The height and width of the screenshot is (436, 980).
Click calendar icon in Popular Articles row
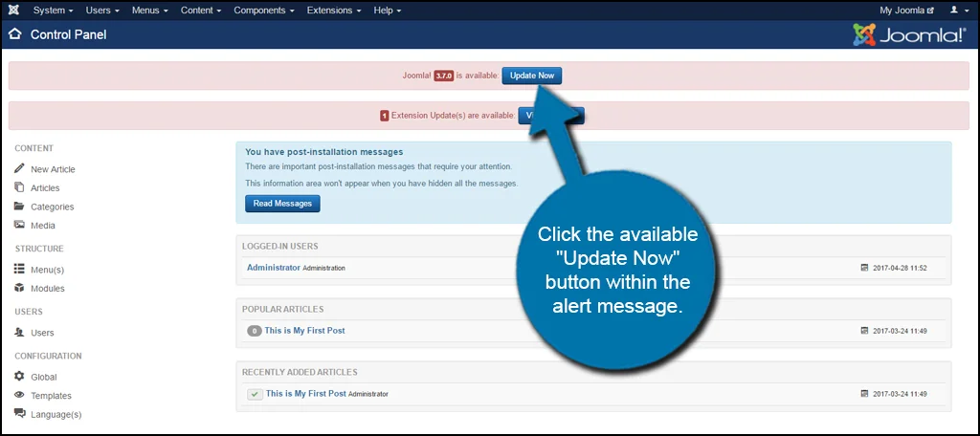pos(864,331)
